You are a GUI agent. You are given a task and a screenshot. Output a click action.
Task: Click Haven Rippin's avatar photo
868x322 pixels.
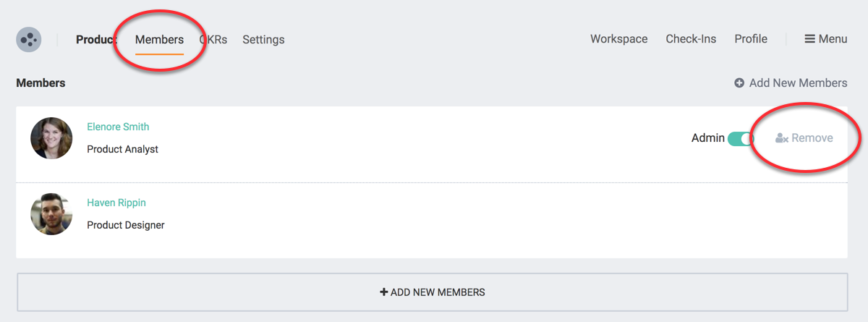pos(51,214)
